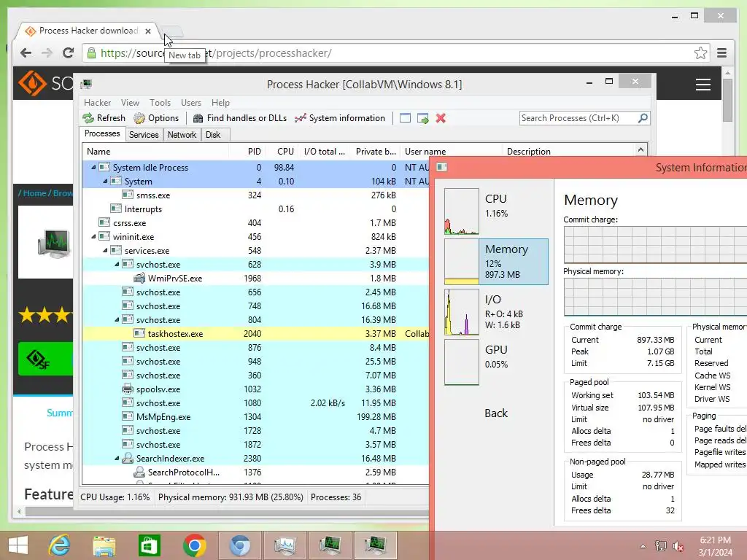The height and width of the screenshot is (560, 747).
Task: Open the Tools menu
Action: coord(160,103)
